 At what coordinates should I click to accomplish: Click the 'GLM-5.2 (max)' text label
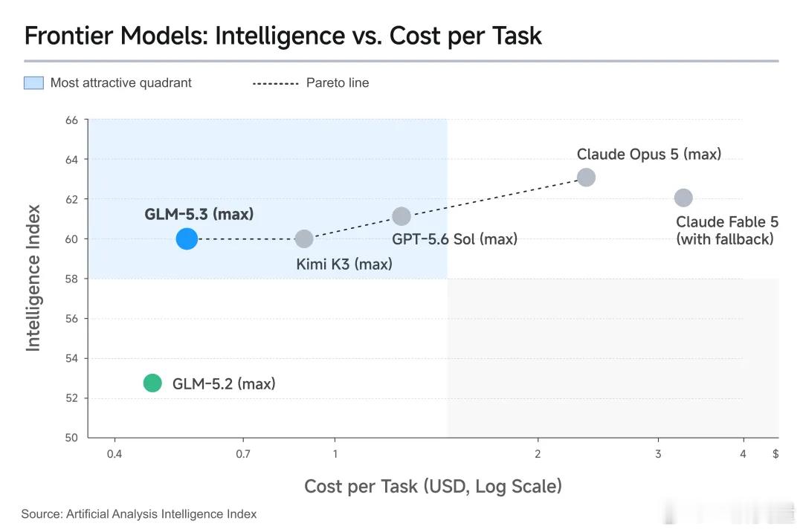pos(224,383)
